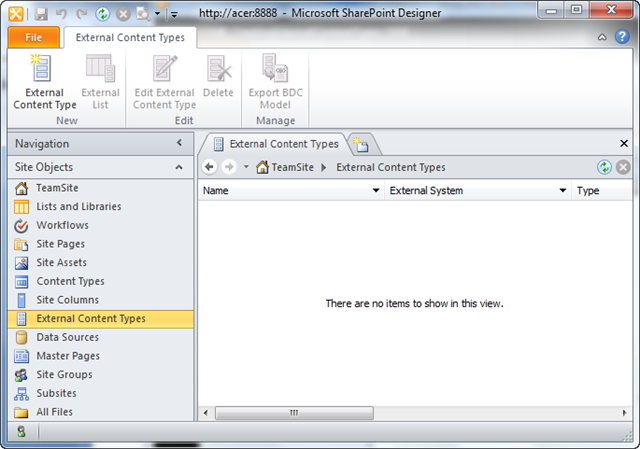Open TeamSite in the navigation list
This screenshot has height=449, width=640.
pyautogui.click(x=100, y=188)
